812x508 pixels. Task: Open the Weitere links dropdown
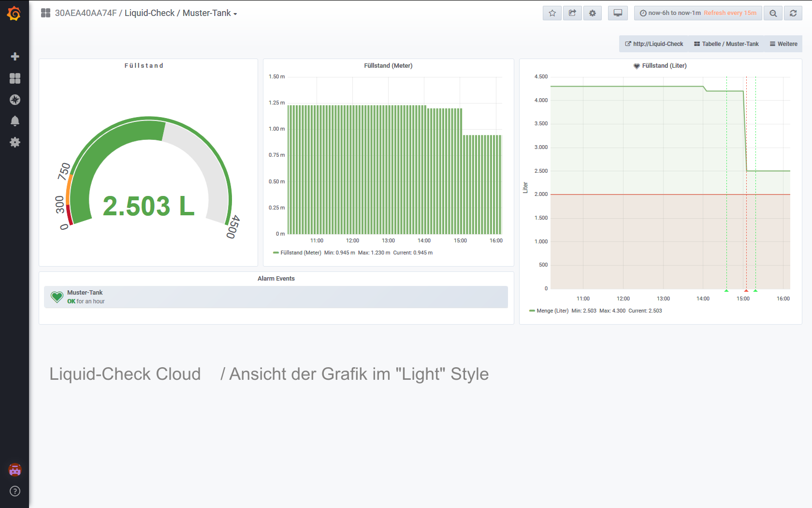tap(783, 44)
